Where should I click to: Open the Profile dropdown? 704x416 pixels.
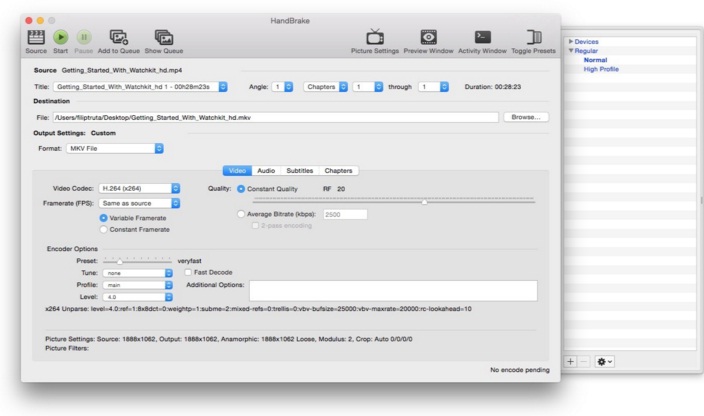pos(137,285)
